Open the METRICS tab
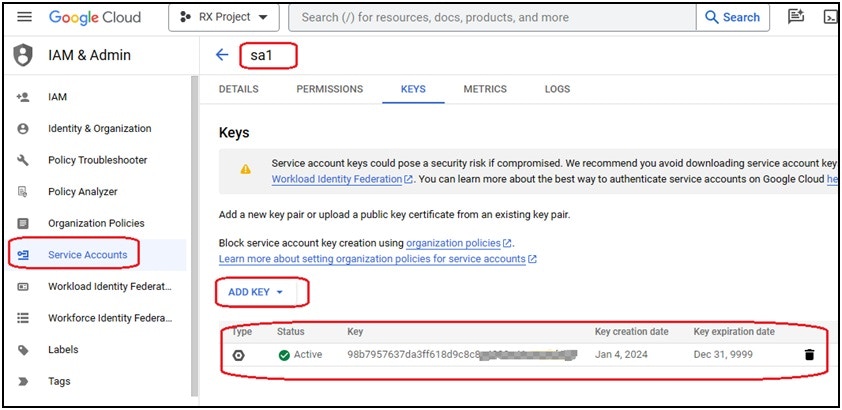Screen dimensions: 842x410 pos(485,89)
